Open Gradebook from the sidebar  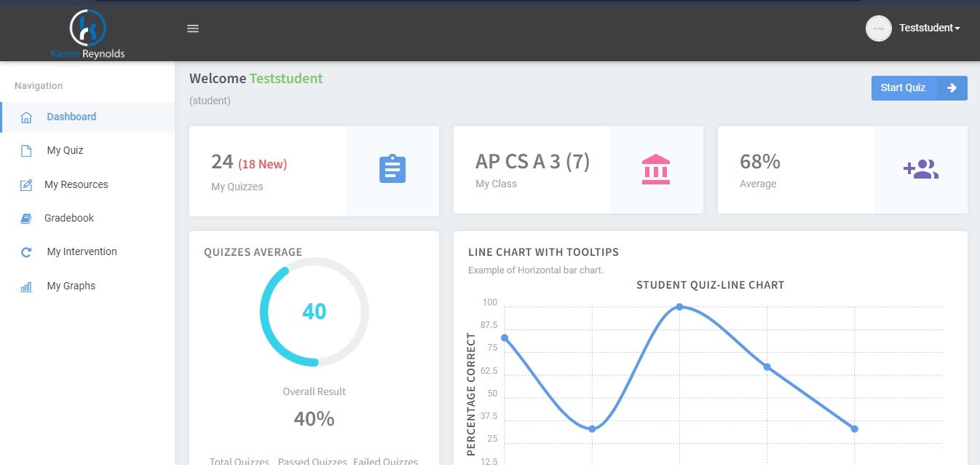(69, 218)
